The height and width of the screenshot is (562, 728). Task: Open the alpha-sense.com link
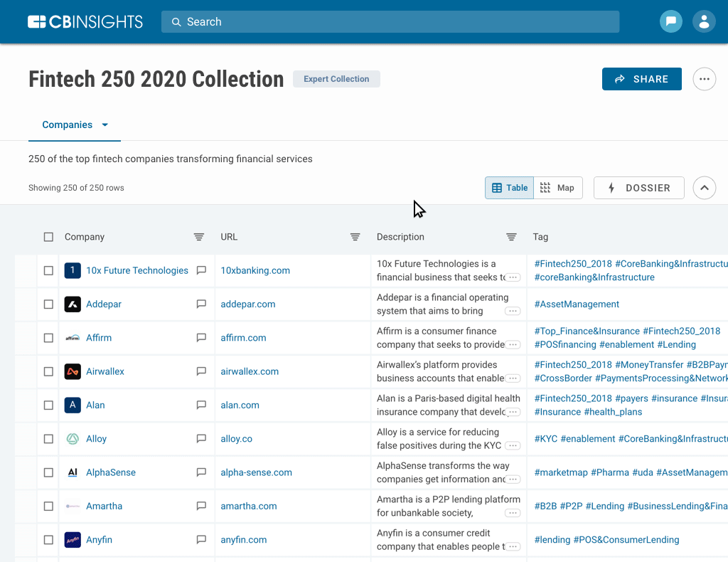pos(256,472)
